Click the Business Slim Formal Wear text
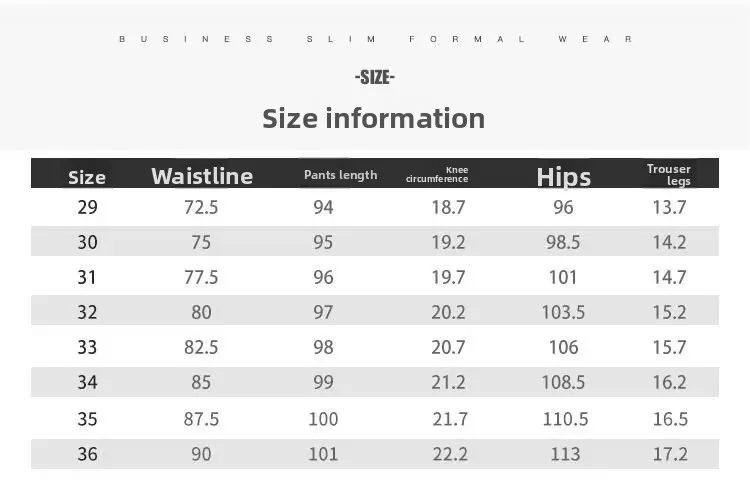This screenshot has height=485, width=750. (375, 39)
